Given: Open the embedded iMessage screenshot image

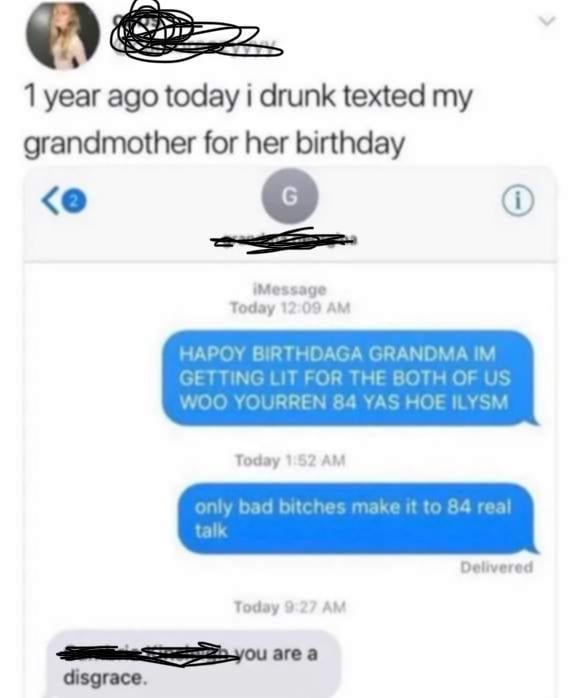Looking at the screenshot, I should pos(290,432).
